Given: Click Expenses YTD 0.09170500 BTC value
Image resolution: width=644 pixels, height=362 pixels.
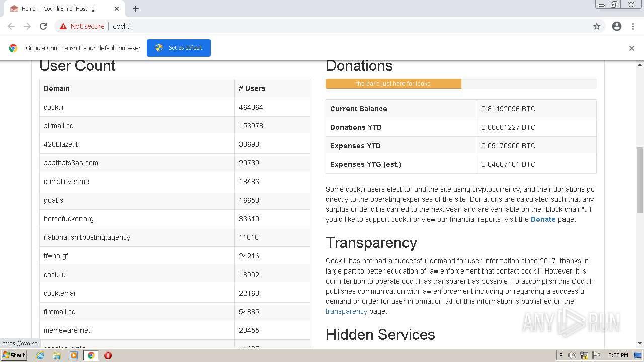Looking at the screenshot, I should pos(508,146).
